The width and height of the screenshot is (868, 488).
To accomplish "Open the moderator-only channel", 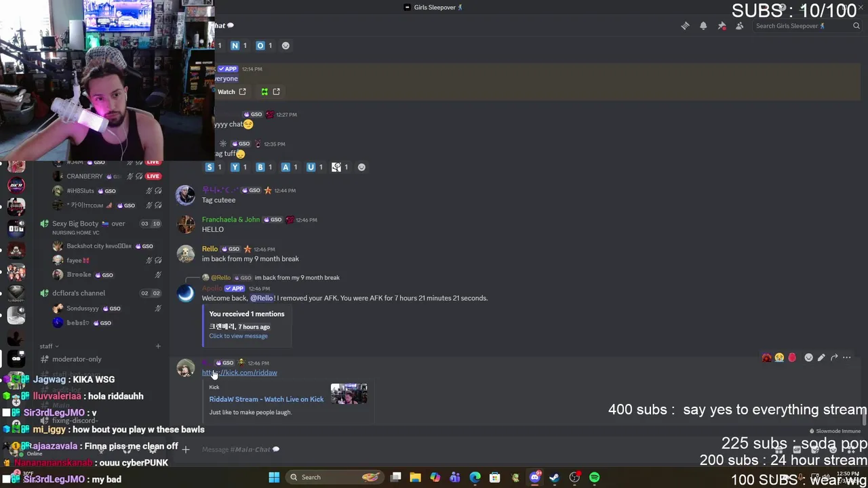I will point(100,359).
